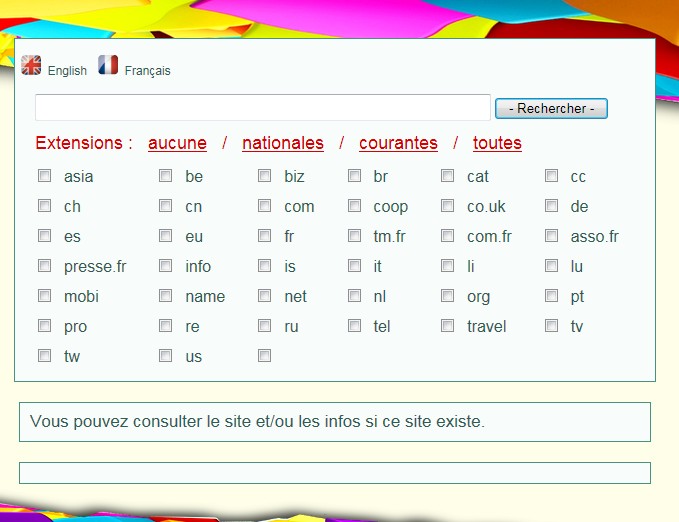Click the British flag icon

(31, 65)
